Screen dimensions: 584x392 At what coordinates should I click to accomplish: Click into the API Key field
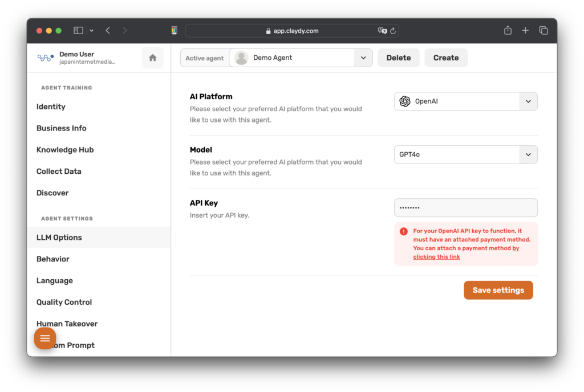coord(465,208)
